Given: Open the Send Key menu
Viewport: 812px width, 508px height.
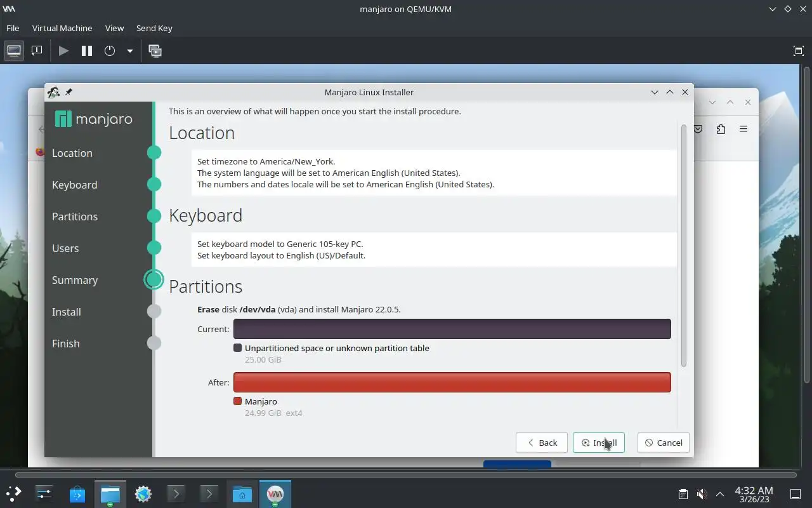Looking at the screenshot, I should point(154,28).
